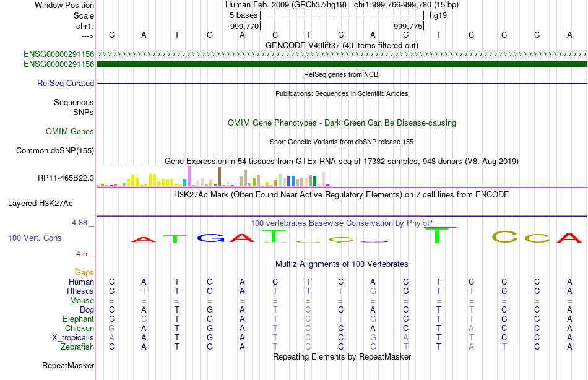The width and height of the screenshot is (588, 380).
Task: Click the sequence direction arrow label
Action: click(87, 36)
